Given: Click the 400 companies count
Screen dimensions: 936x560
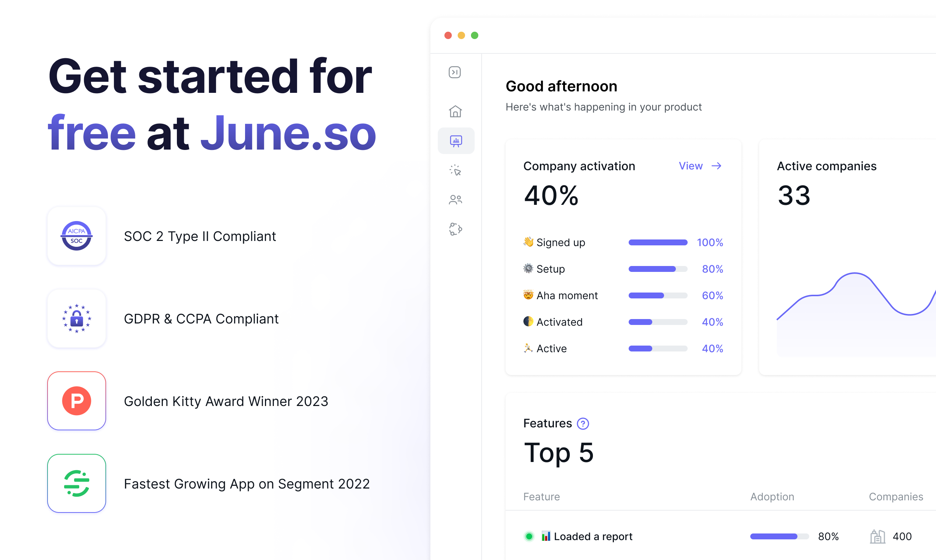Looking at the screenshot, I should (x=902, y=536).
